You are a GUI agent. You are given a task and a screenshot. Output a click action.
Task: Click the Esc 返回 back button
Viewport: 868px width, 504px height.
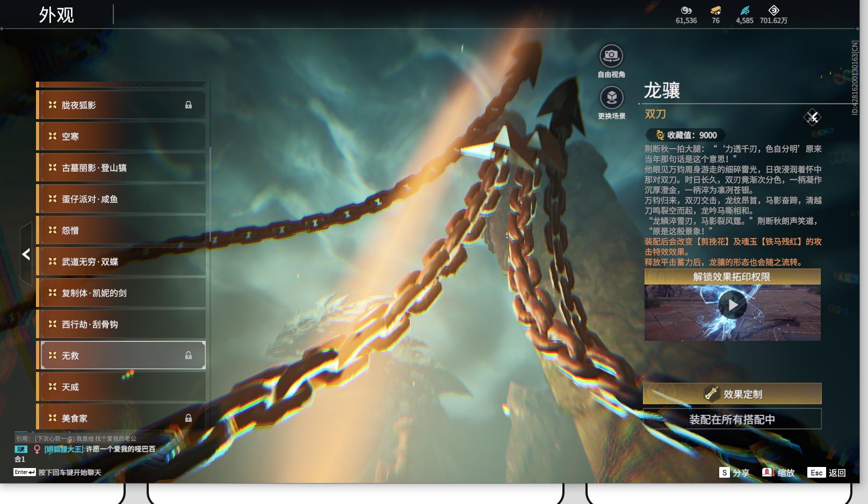point(827,472)
